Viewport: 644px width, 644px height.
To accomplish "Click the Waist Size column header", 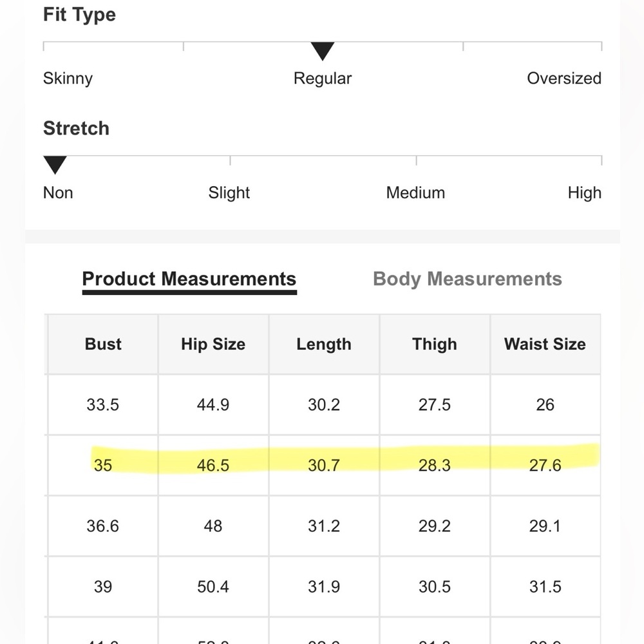I will coord(545,344).
